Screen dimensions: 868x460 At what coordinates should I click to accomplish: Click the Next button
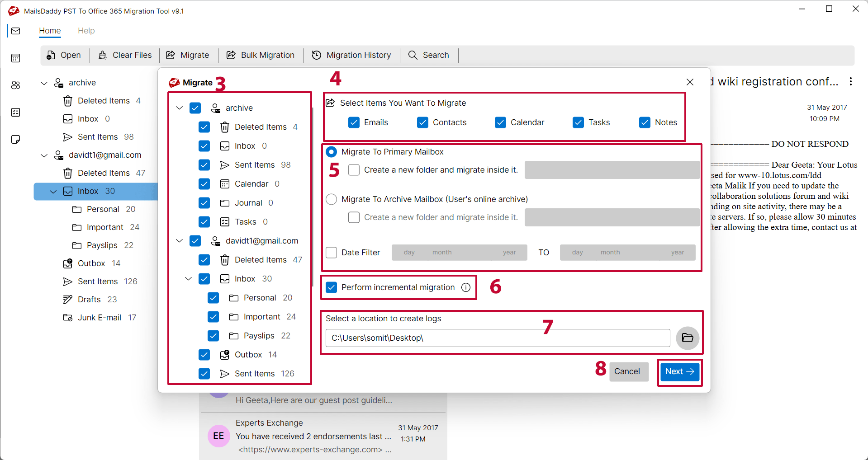pyautogui.click(x=679, y=371)
